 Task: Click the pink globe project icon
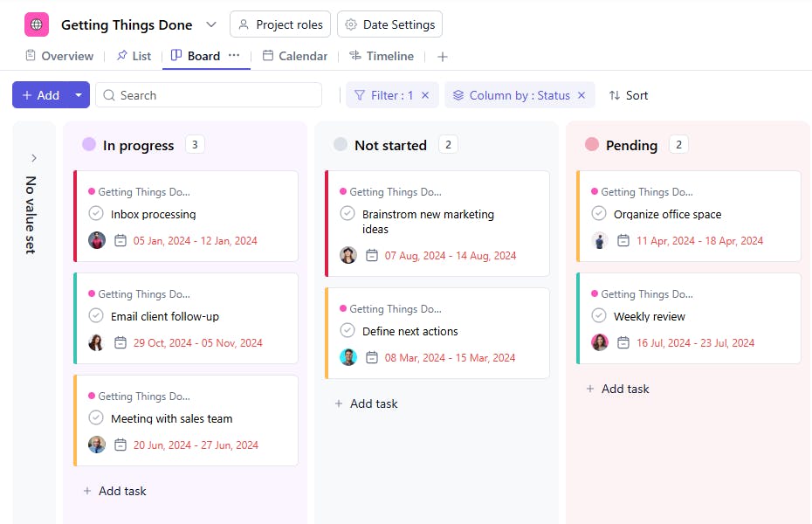point(37,24)
